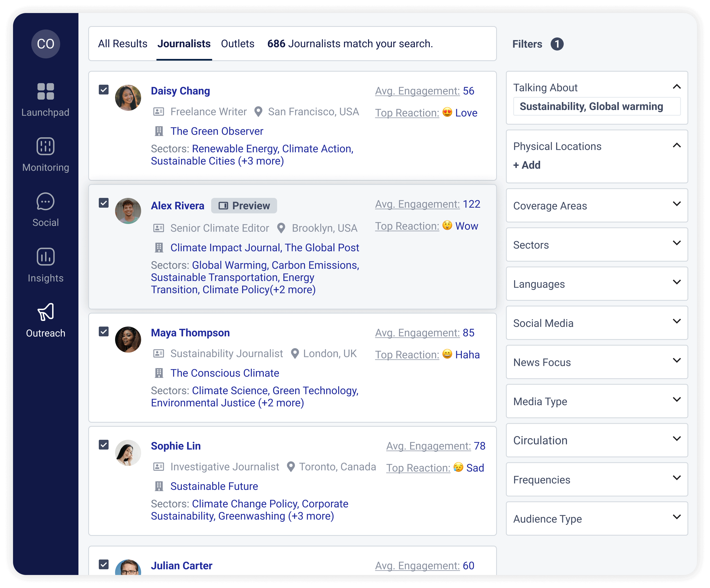The height and width of the screenshot is (588, 710).
Task: Open the Social chat bubble icon
Action: pos(45,201)
